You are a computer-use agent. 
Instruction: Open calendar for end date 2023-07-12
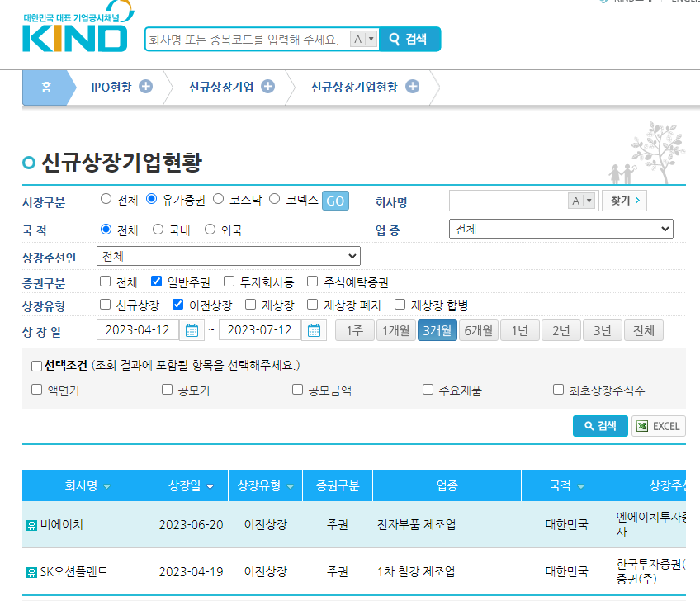pyautogui.click(x=314, y=330)
